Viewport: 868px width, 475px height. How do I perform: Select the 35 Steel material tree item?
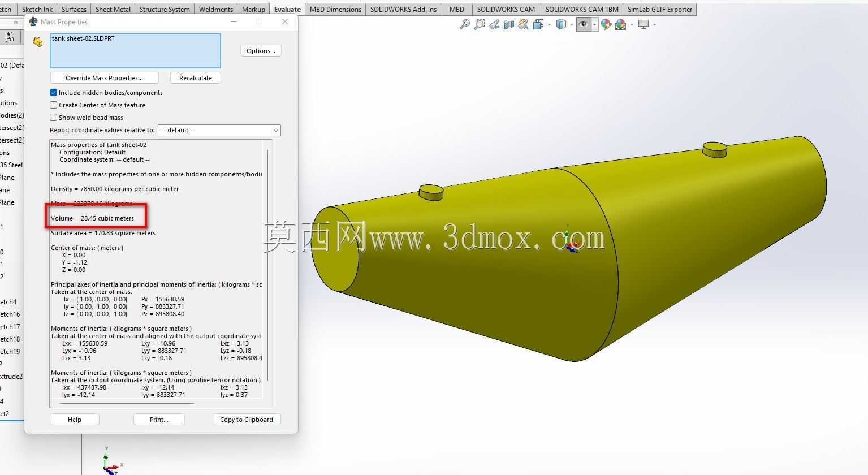pyautogui.click(x=11, y=165)
